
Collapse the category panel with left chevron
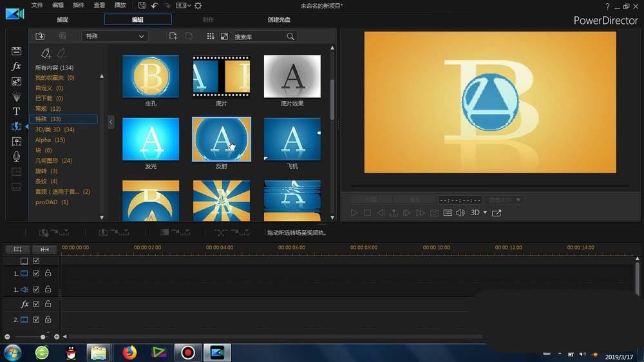(x=111, y=122)
